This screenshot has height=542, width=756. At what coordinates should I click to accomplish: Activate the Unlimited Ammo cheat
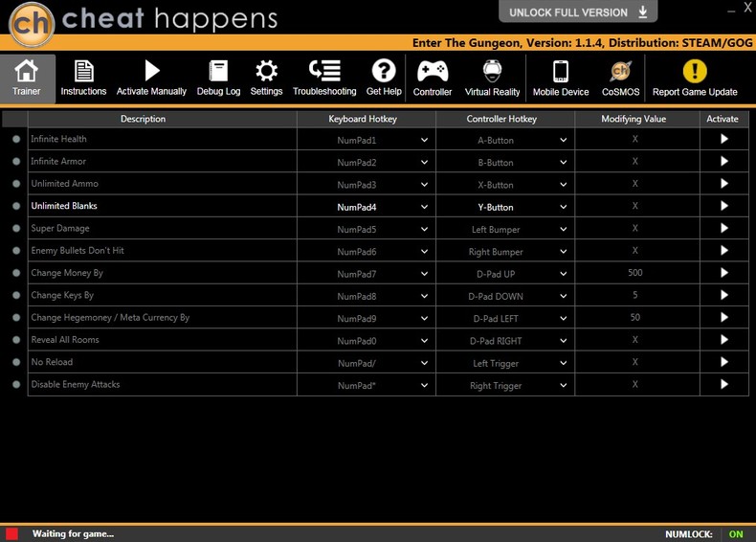[724, 184]
